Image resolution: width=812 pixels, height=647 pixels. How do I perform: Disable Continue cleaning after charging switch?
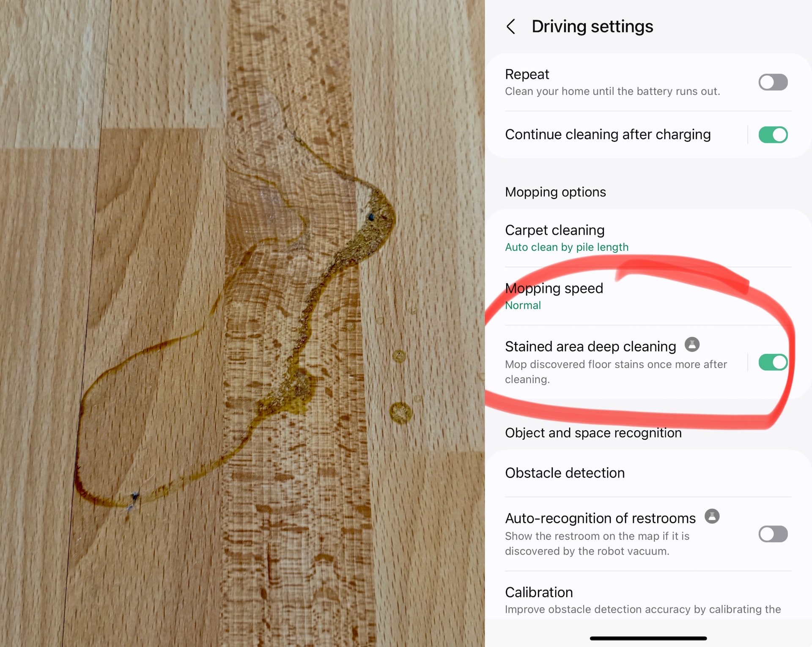(x=773, y=135)
